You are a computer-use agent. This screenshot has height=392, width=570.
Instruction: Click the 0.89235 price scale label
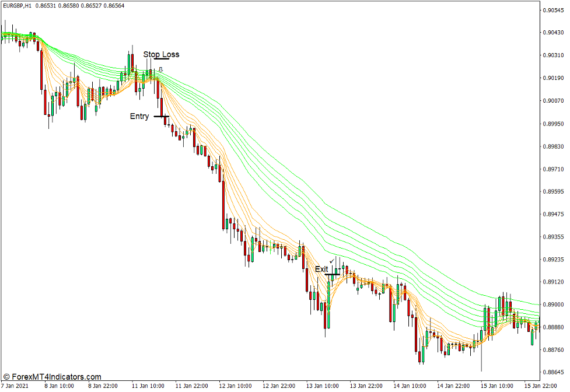click(x=554, y=260)
